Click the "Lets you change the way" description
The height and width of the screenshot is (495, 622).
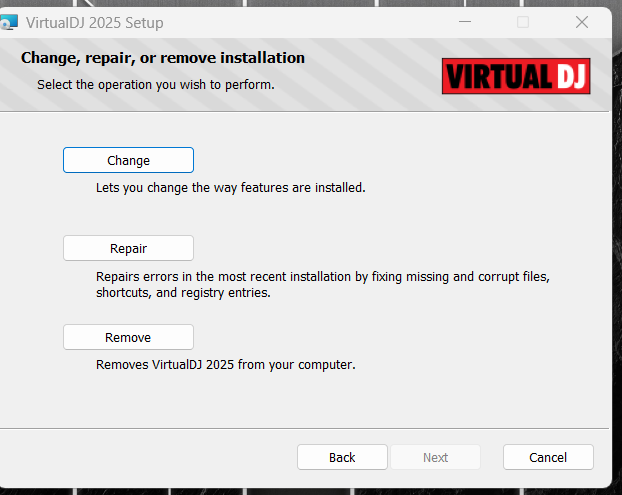(x=230, y=187)
